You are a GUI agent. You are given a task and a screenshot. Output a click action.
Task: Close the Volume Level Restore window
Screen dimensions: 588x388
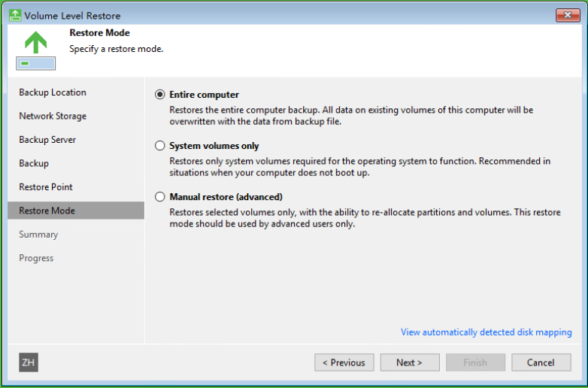coord(568,15)
